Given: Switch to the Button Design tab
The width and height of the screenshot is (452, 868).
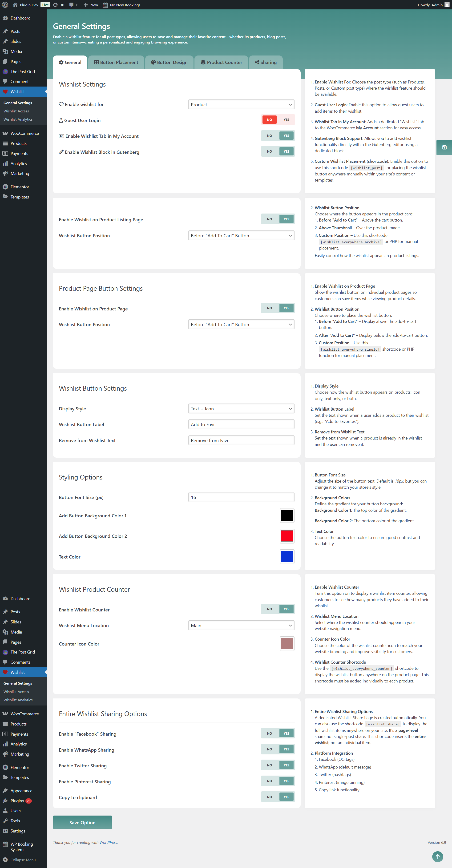Looking at the screenshot, I should pyautogui.click(x=169, y=62).
